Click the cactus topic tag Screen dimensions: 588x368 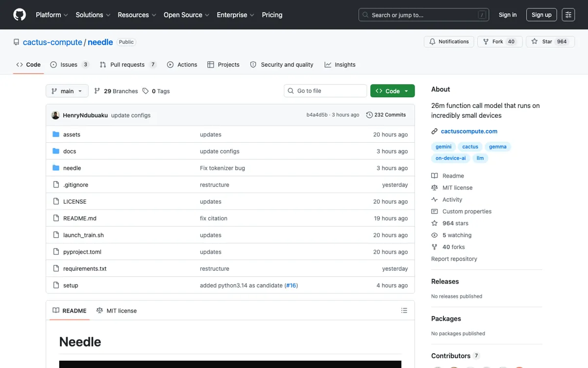[470, 147]
